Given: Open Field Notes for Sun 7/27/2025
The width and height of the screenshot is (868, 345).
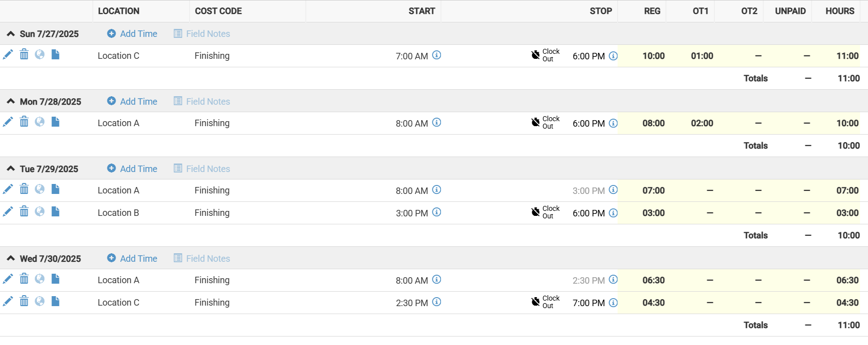Looking at the screenshot, I should tap(202, 34).
